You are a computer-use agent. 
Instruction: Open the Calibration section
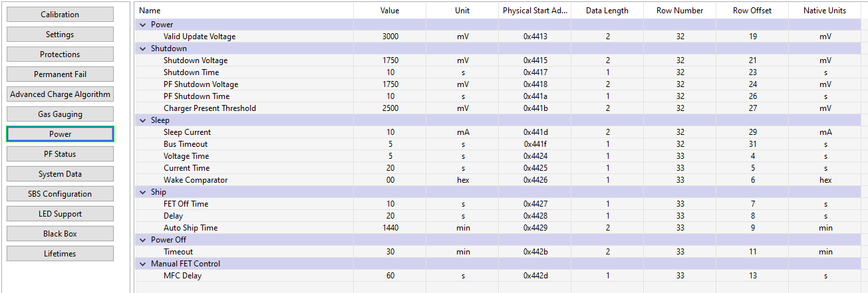[60, 15]
